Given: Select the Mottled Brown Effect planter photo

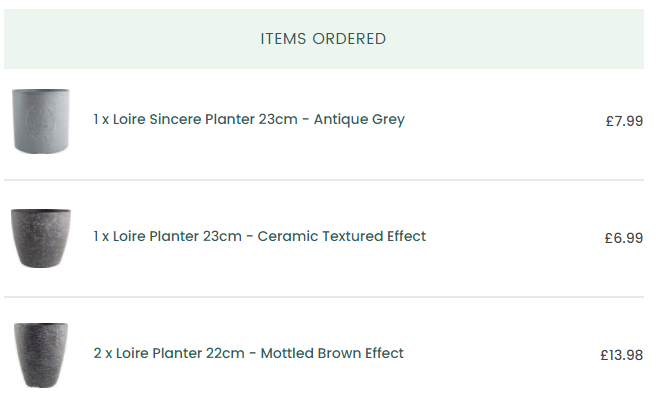Looking at the screenshot, I should pyautogui.click(x=41, y=354).
